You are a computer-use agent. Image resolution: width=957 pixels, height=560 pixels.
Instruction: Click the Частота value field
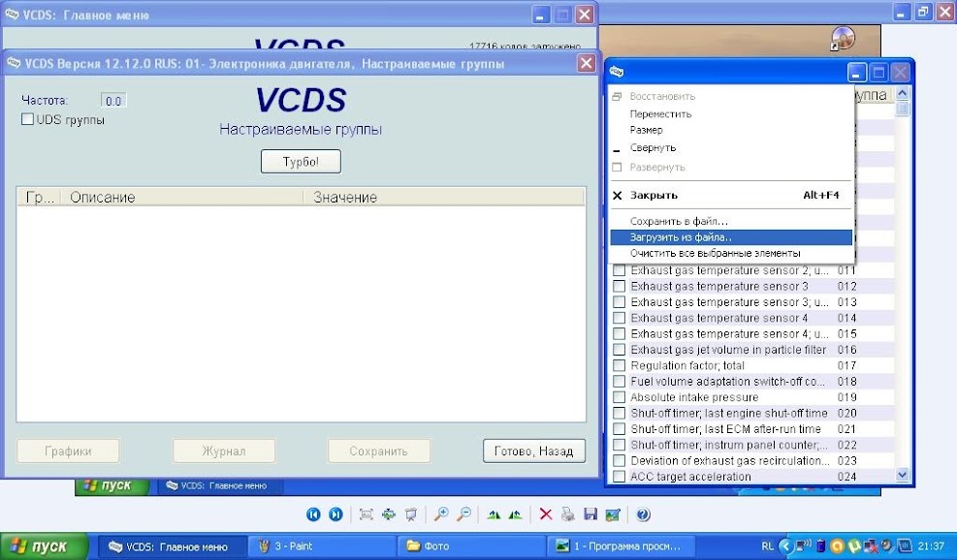pos(113,101)
